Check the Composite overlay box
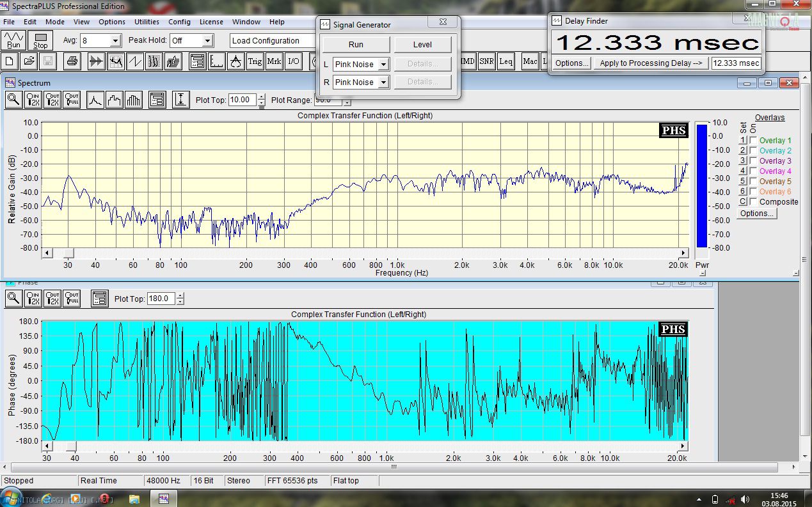 click(754, 202)
